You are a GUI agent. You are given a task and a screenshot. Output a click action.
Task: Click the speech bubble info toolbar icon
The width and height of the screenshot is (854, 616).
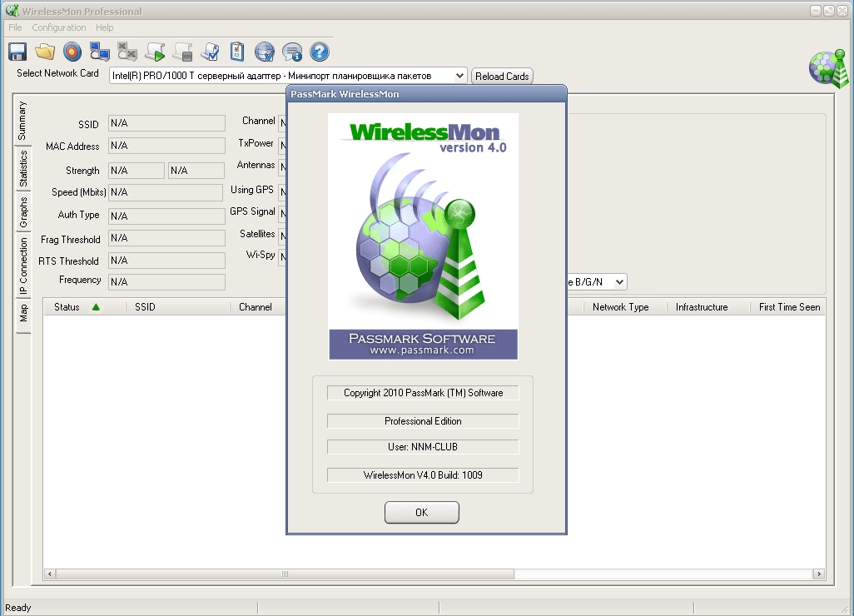coord(292,52)
